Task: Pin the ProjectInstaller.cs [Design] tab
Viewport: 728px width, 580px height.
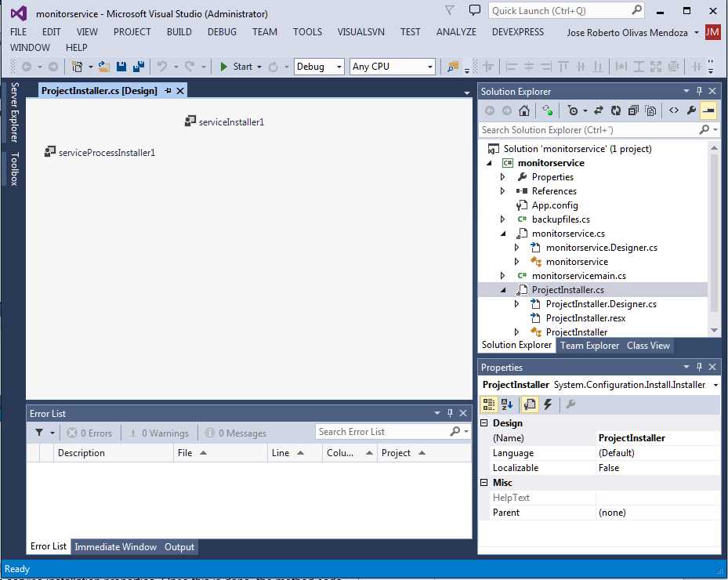Action: tap(168, 91)
